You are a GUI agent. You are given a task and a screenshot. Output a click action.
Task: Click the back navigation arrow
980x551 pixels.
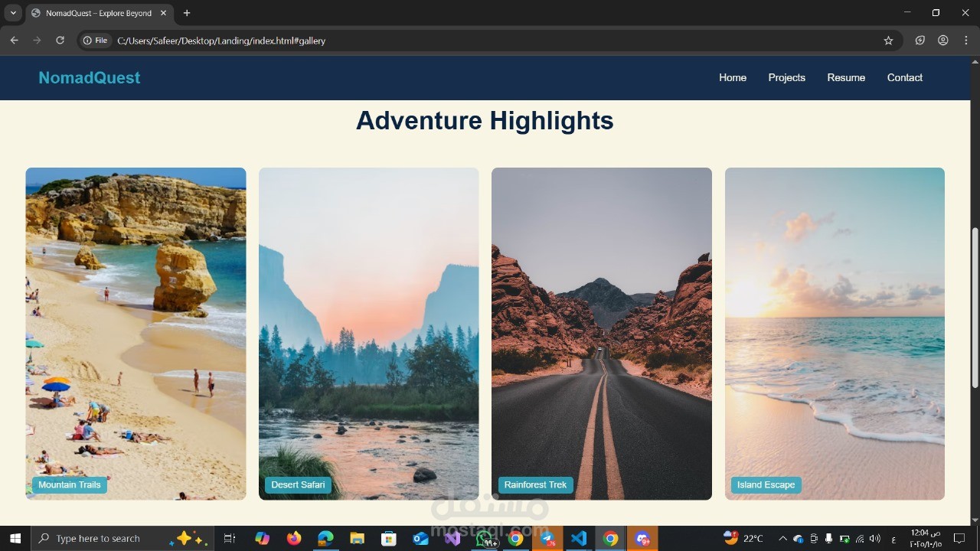tap(14, 41)
